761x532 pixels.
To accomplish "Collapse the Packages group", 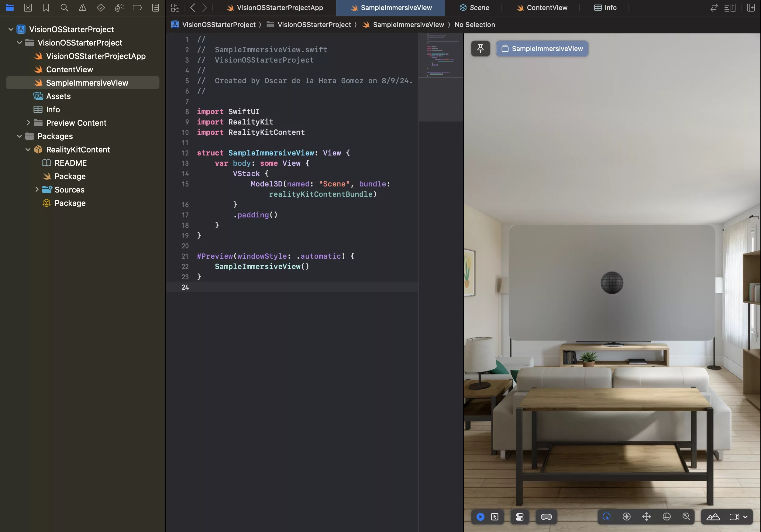I will point(19,136).
